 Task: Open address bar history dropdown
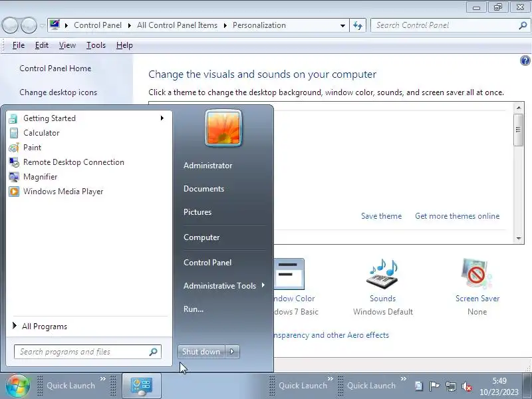click(342, 25)
